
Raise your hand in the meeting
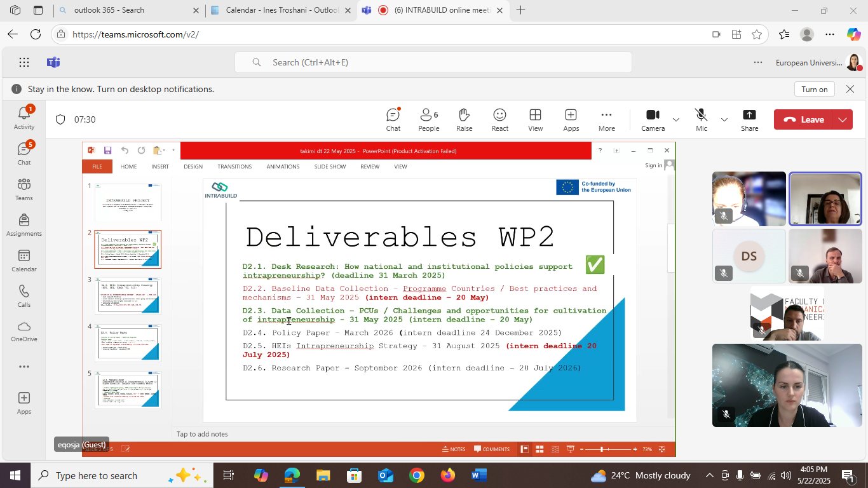pyautogui.click(x=465, y=119)
